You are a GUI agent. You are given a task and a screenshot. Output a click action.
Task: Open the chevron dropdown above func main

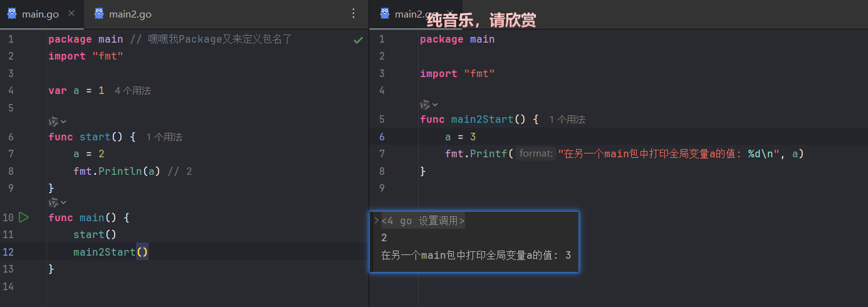(x=63, y=202)
